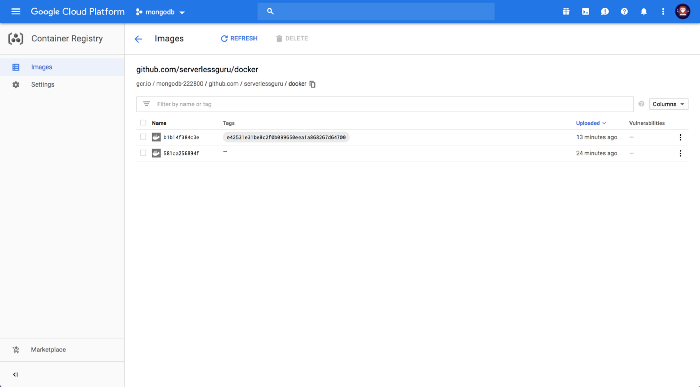This screenshot has width=700, height=387.
Task: Click the github.com/serverlessguru/docker heading
Action: (x=197, y=69)
